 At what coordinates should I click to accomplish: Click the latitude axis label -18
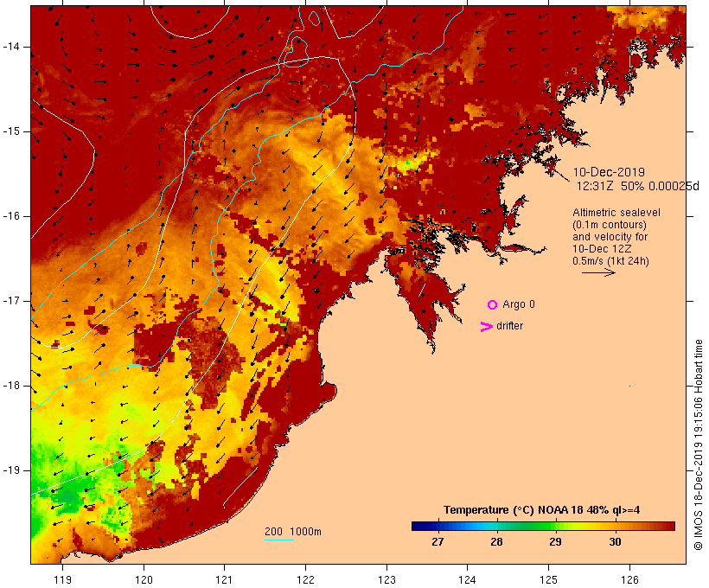(10, 386)
